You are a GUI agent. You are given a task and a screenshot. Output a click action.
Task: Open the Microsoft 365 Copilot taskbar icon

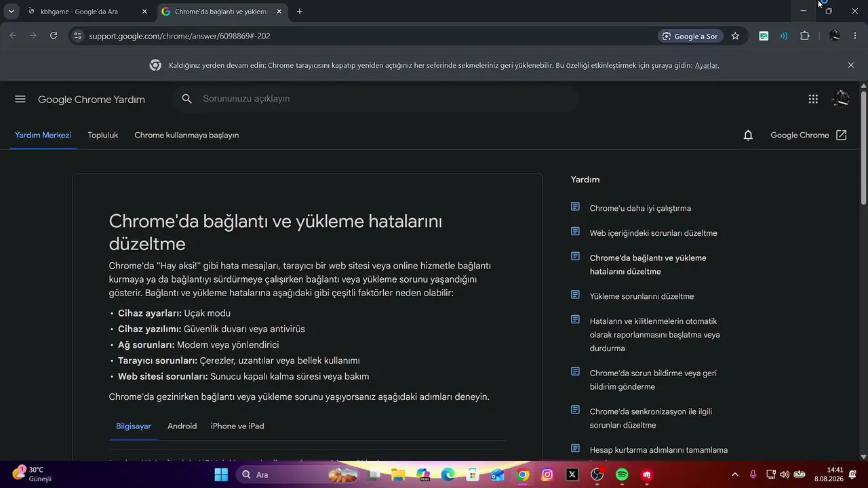[423, 474]
